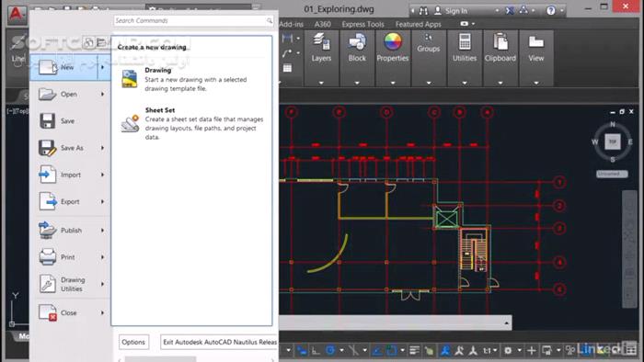Expand the Print submenu arrow
Screen dimensions: 644x362
(102, 257)
